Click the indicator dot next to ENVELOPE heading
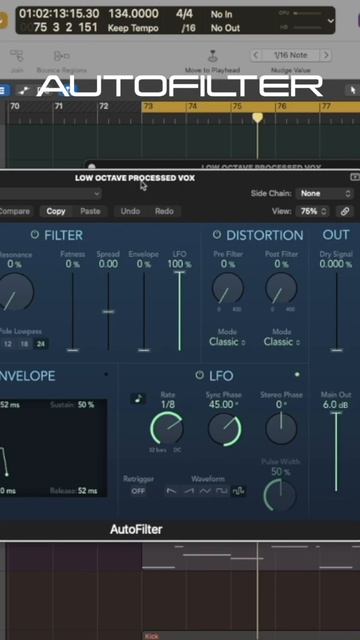This screenshot has width=360, height=640. (x=106, y=374)
